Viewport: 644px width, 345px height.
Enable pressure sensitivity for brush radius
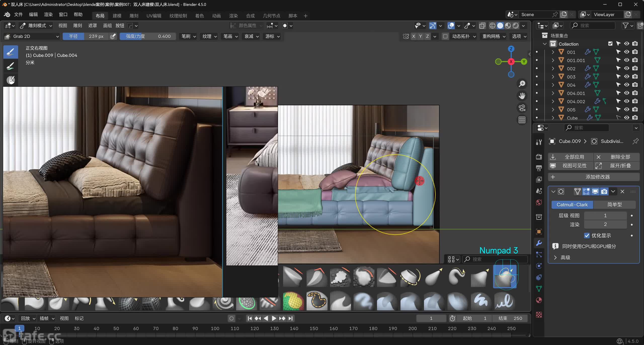pyautogui.click(x=113, y=36)
